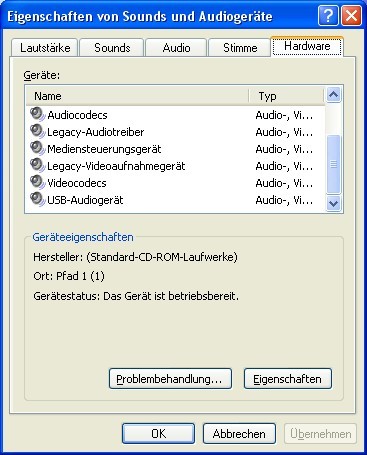Select the Videocodecs device name
367x455 pixels.
[77, 183]
